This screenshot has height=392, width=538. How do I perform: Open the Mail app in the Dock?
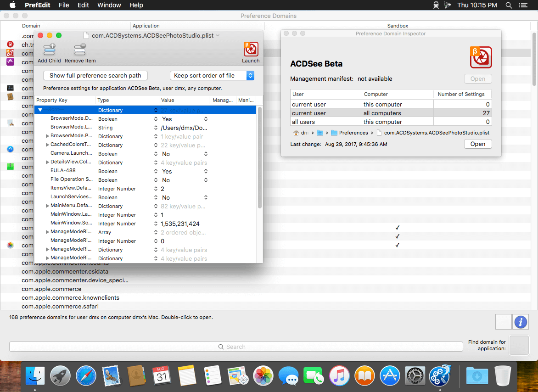pyautogui.click(x=111, y=376)
